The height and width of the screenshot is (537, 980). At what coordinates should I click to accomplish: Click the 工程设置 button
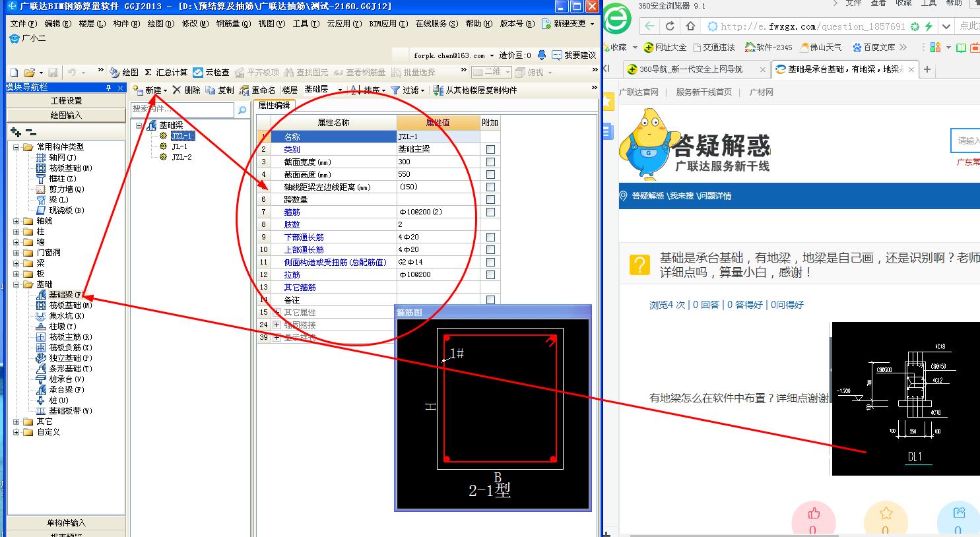coord(66,101)
